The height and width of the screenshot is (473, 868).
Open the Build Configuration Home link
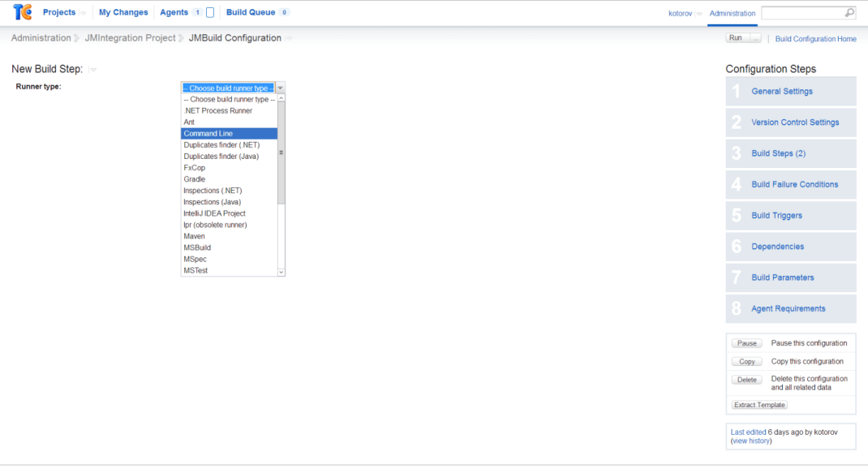(815, 39)
